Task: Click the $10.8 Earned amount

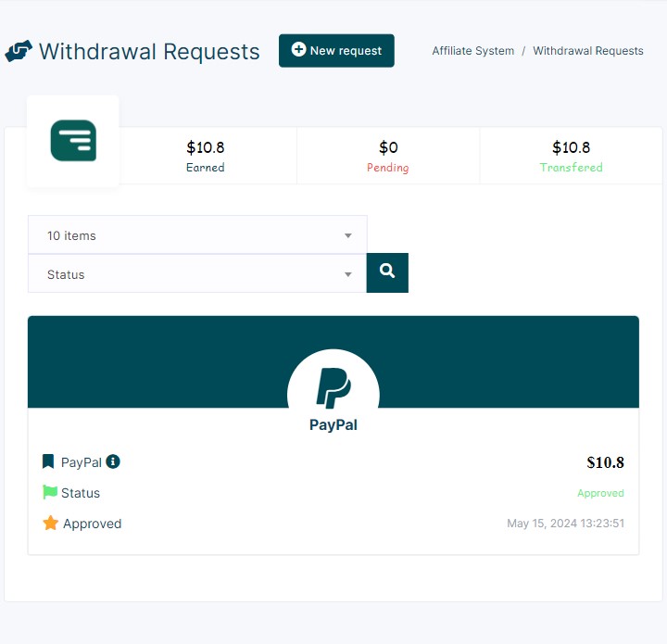Action: click(x=206, y=147)
